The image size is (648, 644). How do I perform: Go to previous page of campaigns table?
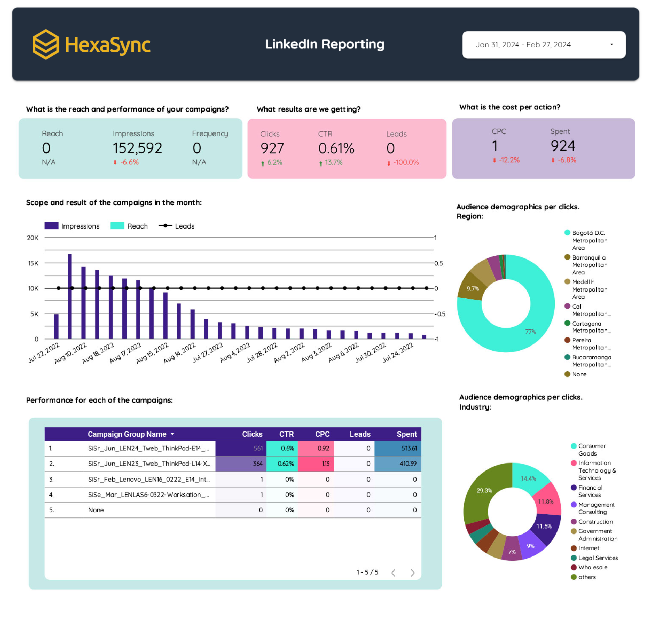(x=393, y=572)
